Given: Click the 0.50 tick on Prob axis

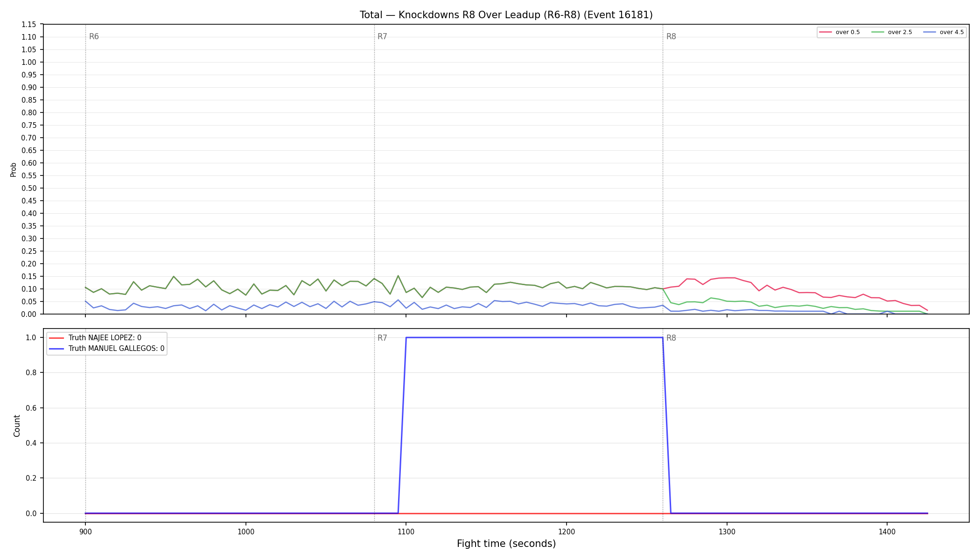Looking at the screenshot, I should click(28, 189).
